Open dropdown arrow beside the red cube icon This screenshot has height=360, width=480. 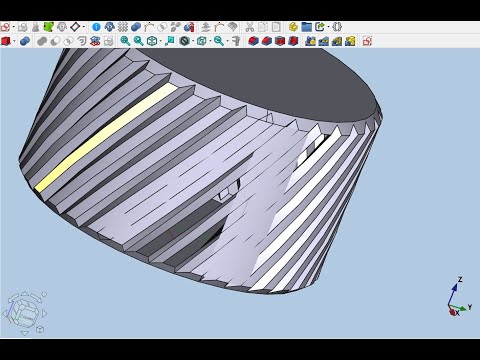coord(14,41)
